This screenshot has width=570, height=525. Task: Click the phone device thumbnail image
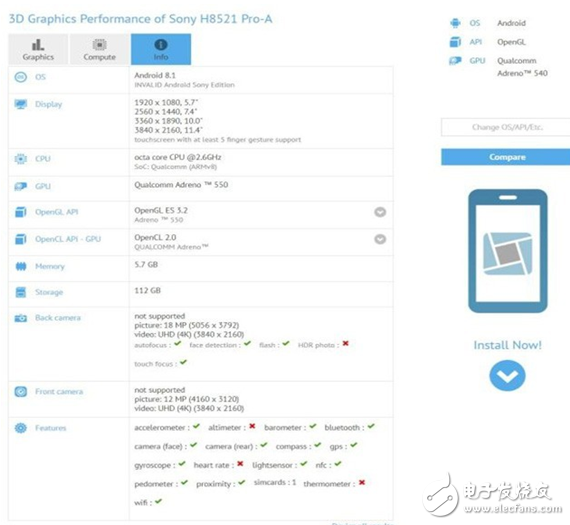508,251
